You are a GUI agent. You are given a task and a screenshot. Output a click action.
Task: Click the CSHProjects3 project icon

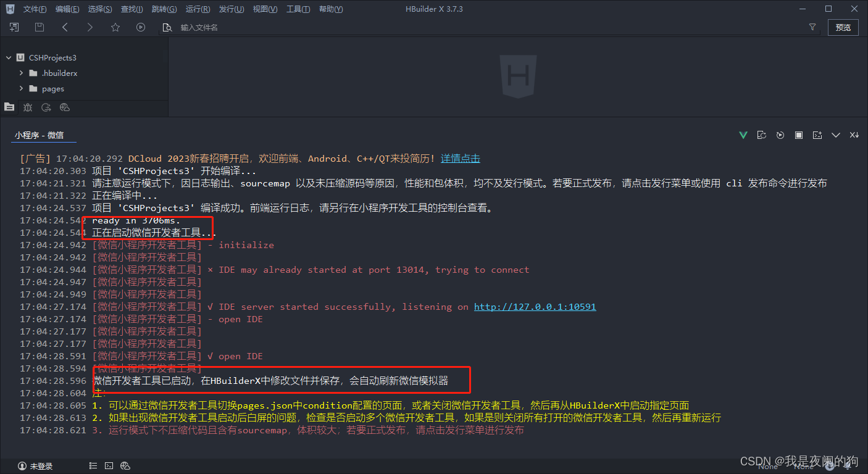[x=21, y=57]
